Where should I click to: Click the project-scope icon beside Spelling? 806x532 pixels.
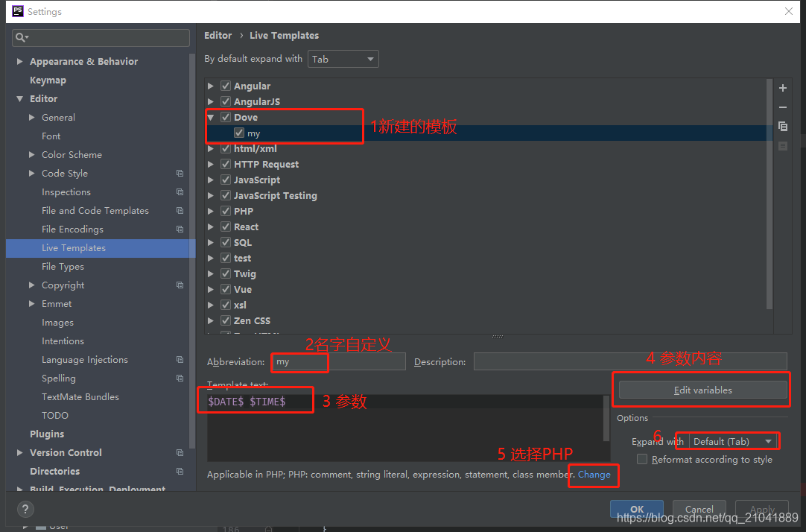click(180, 378)
